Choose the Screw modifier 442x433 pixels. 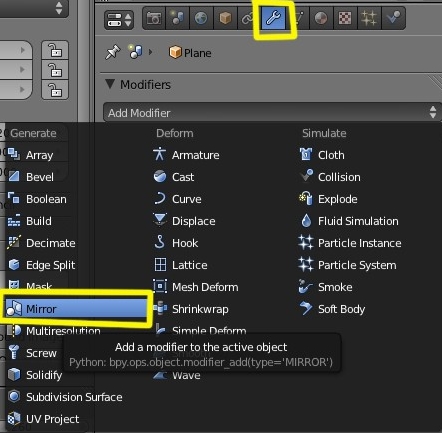[32, 353]
